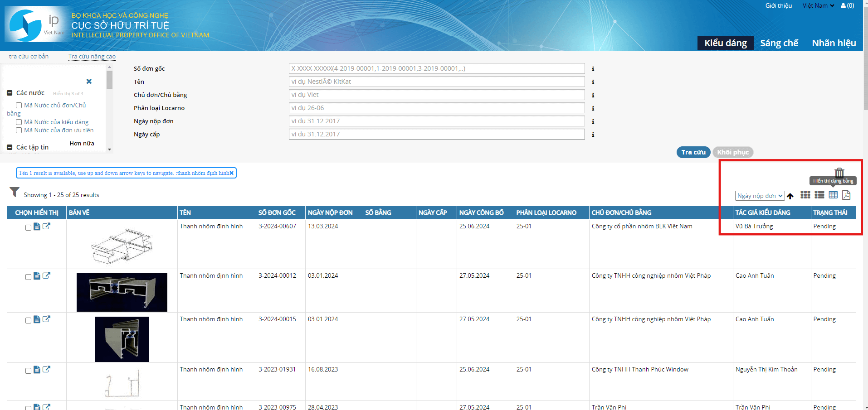Viewport: 868px width, 410px height.
Task: Click the trash bin icon
Action: [x=839, y=173]
